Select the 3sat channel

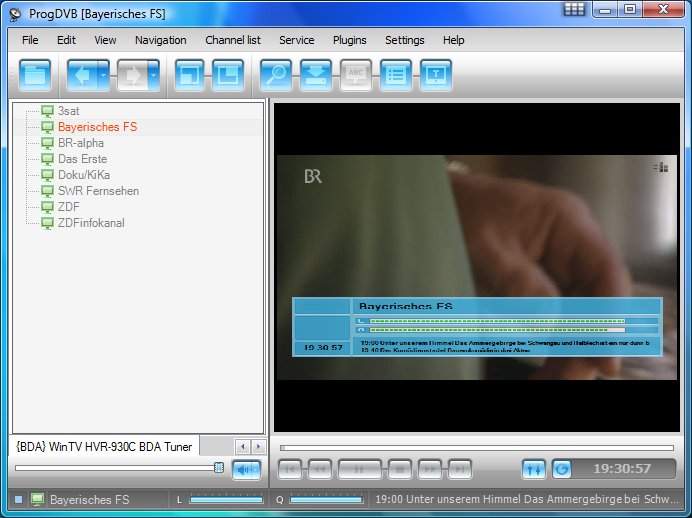68,111
